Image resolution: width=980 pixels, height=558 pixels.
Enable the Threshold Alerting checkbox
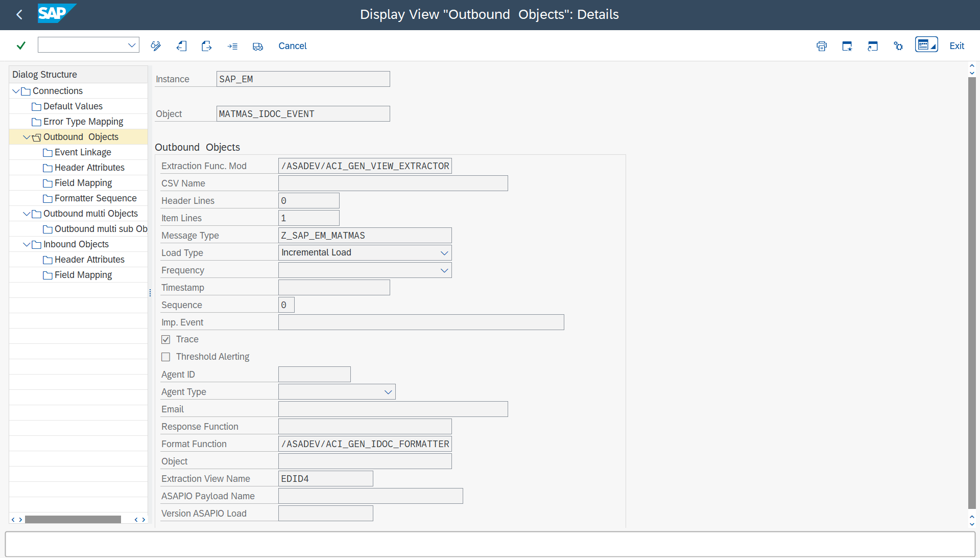point(166,357)
